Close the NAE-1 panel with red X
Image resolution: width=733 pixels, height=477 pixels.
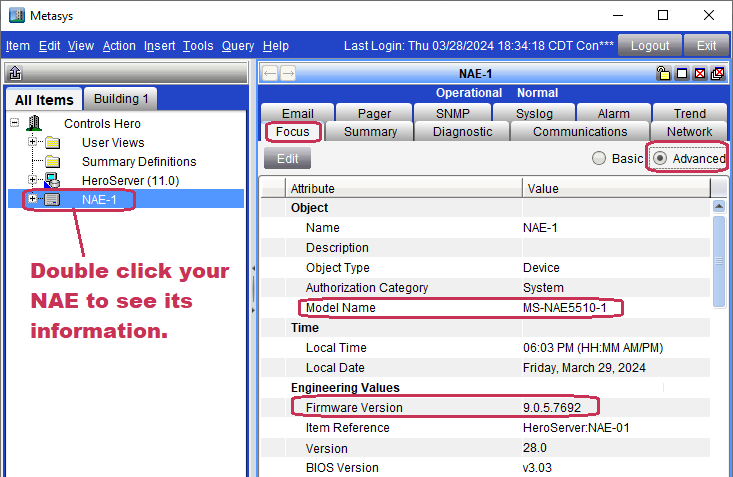point(700,73)
